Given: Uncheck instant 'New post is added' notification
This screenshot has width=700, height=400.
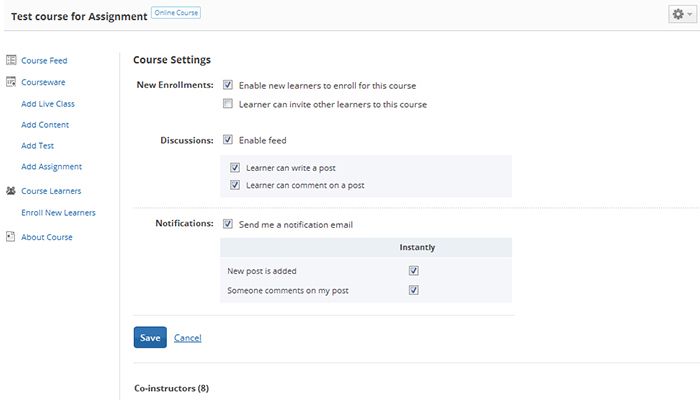Looking at the screenshot, I should tap(413, 271).
